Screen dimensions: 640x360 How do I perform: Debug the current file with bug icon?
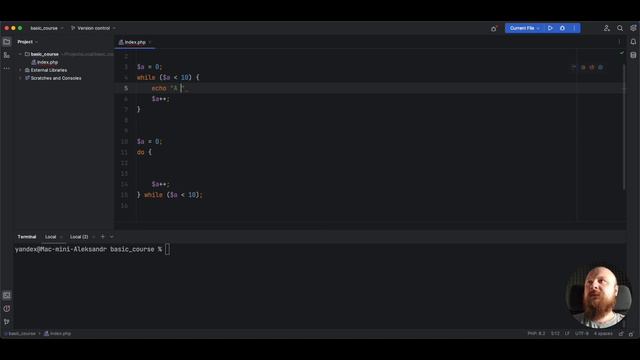click(x=562, y=28)
